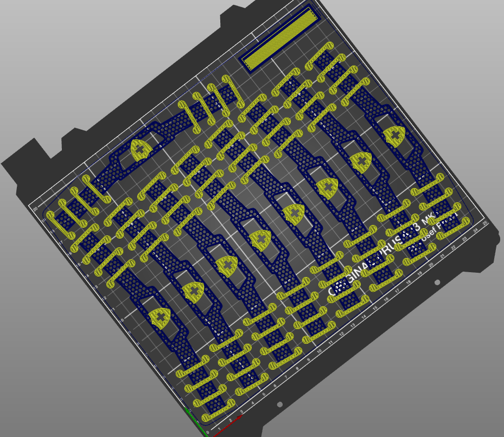Click the shield emblem on the cross-angled strap
The width and height of the screenshot is (504, 437).
[x=141, y=150]
